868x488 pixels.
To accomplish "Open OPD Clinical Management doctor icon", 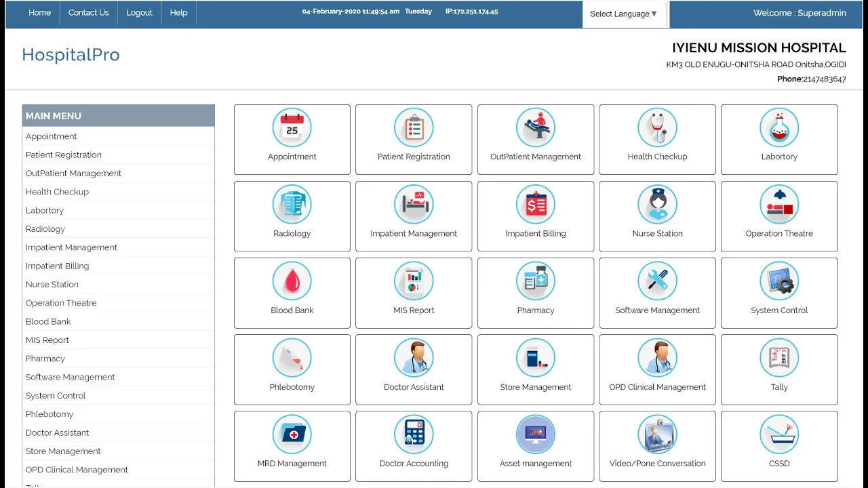I will coord(657,357).
